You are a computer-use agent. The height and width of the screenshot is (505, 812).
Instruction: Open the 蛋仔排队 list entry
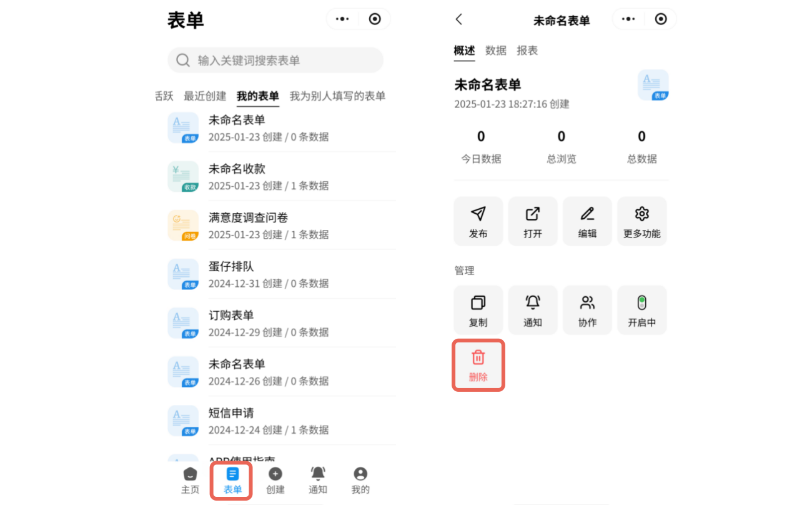[281, 274]
